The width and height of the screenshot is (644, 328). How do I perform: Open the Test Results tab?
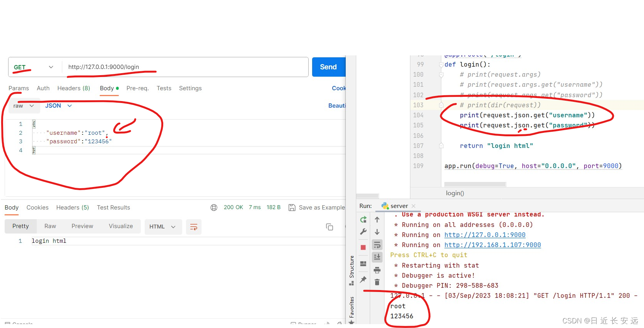click(x=113, y=208)
